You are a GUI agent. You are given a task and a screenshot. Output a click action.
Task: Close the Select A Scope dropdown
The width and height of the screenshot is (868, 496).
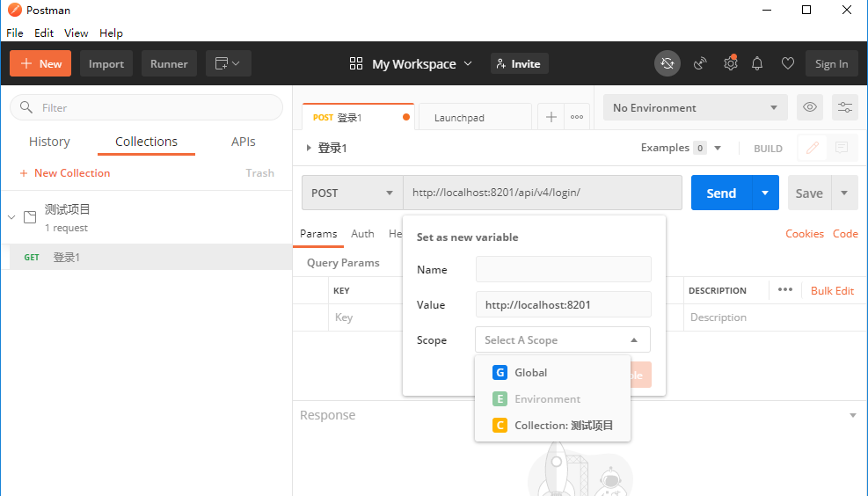[563, 339]
